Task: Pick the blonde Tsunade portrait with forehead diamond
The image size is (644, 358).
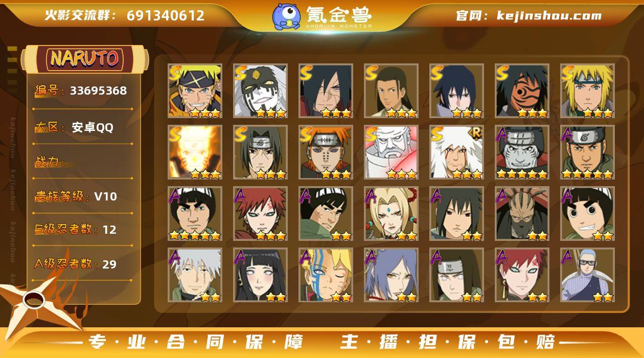Action: click(391, 214)
